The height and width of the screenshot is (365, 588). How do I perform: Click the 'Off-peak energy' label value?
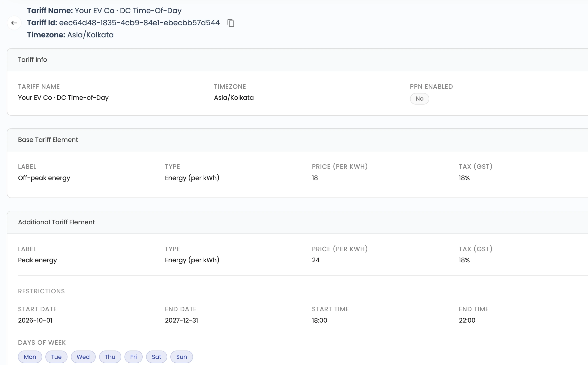point(44,178)
